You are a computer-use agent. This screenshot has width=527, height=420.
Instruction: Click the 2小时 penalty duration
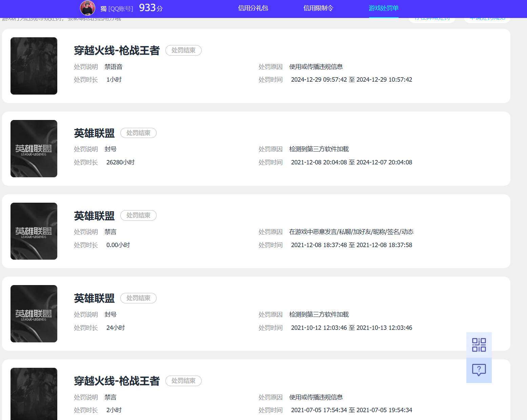tap(114, 410)
